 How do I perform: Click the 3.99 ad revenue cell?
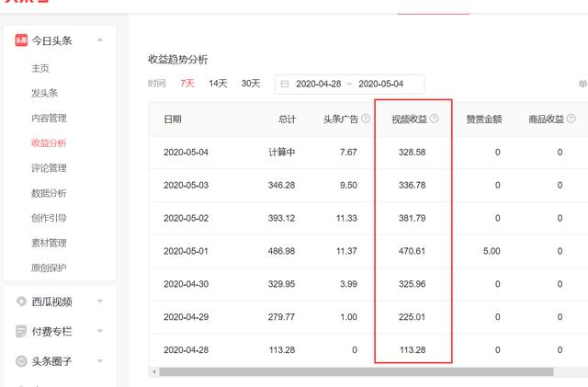coord(348,284)
